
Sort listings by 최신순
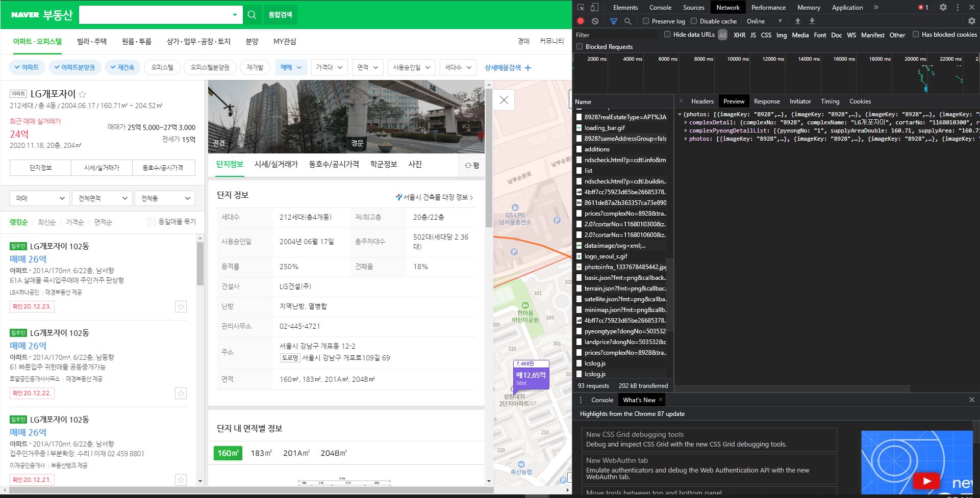(x=46, y=222)
